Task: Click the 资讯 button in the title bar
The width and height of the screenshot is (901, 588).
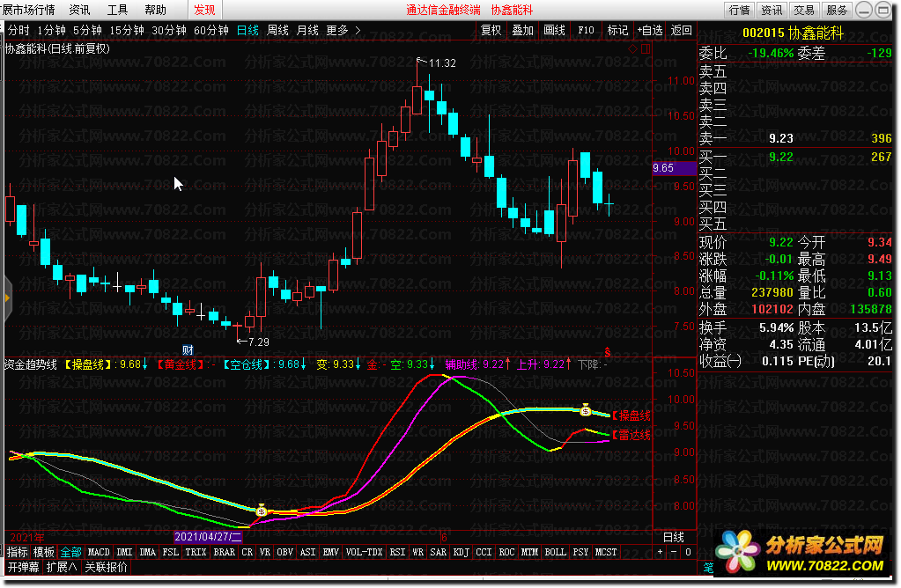Action: (x=772, y=10)
